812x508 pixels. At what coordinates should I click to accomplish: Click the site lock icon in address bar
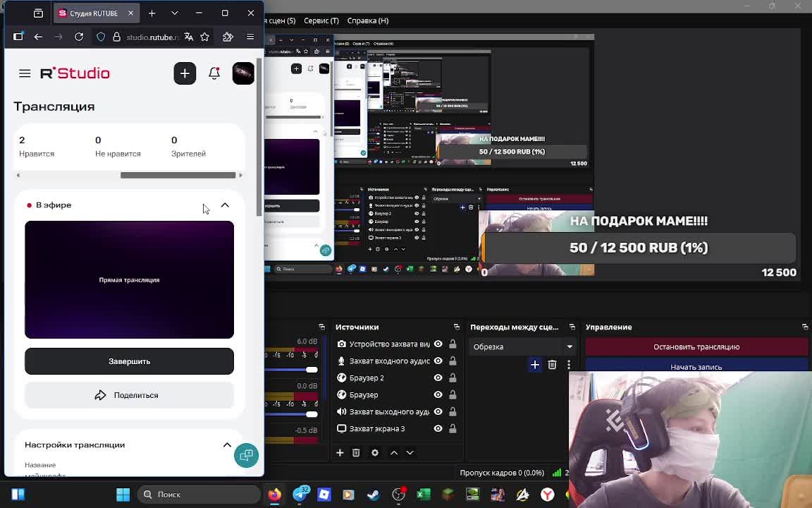[x=116, y=37]
